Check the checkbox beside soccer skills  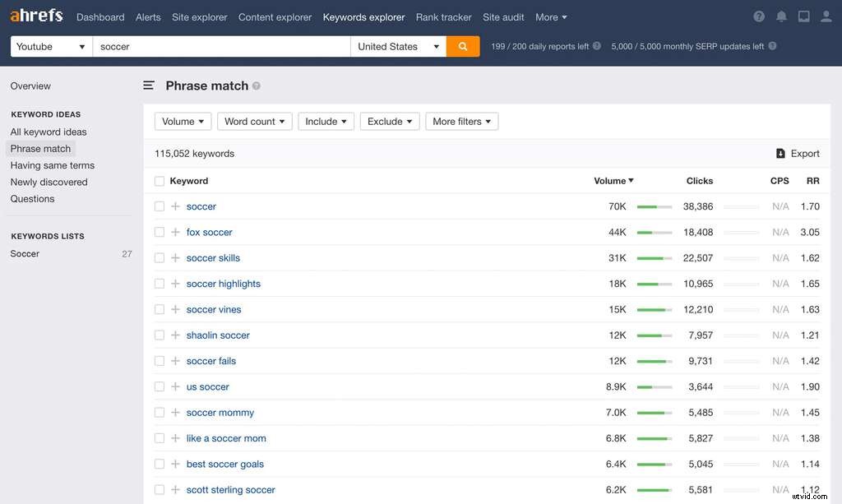point(159,257)
